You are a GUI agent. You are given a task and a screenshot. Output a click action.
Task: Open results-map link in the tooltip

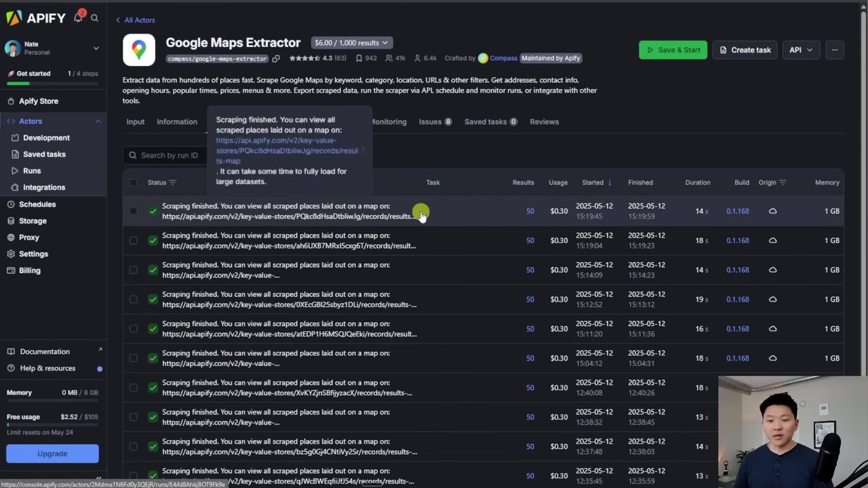[x=287, y=150]
